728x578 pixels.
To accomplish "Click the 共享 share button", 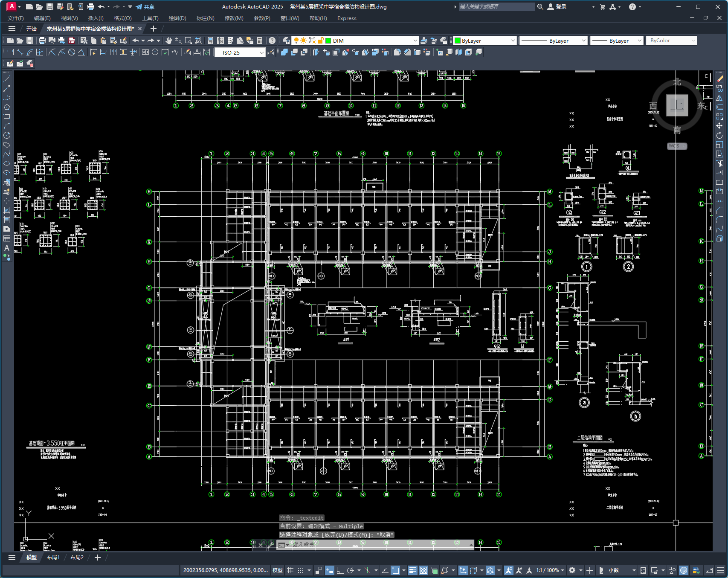I will (145, 7).
